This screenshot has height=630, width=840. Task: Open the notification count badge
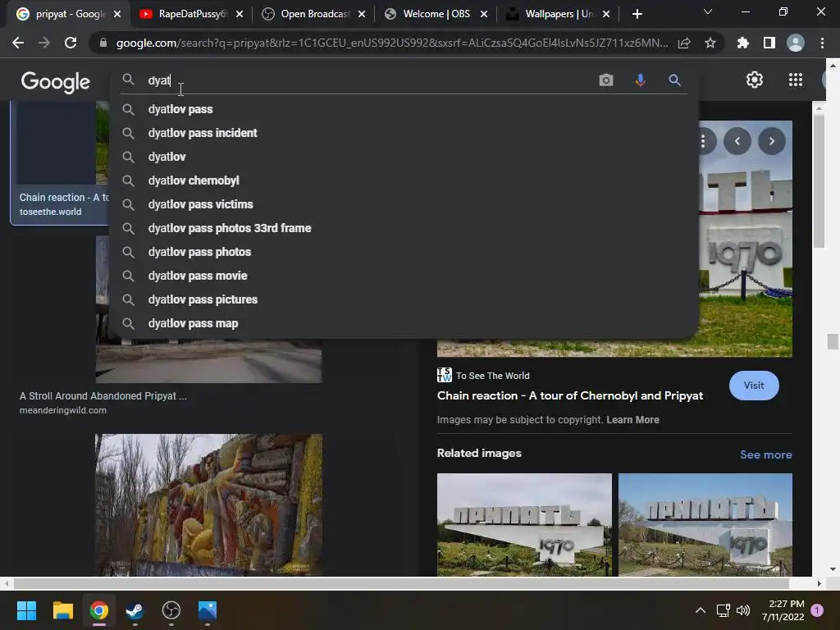coord(817,610)
